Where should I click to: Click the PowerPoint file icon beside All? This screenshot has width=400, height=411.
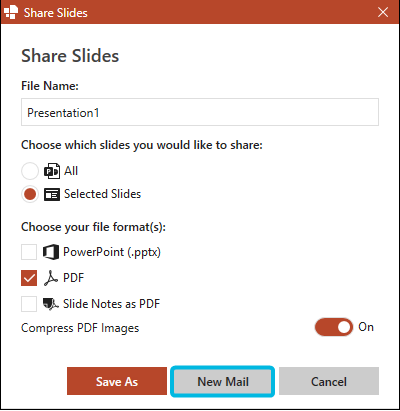click(52, 171)
